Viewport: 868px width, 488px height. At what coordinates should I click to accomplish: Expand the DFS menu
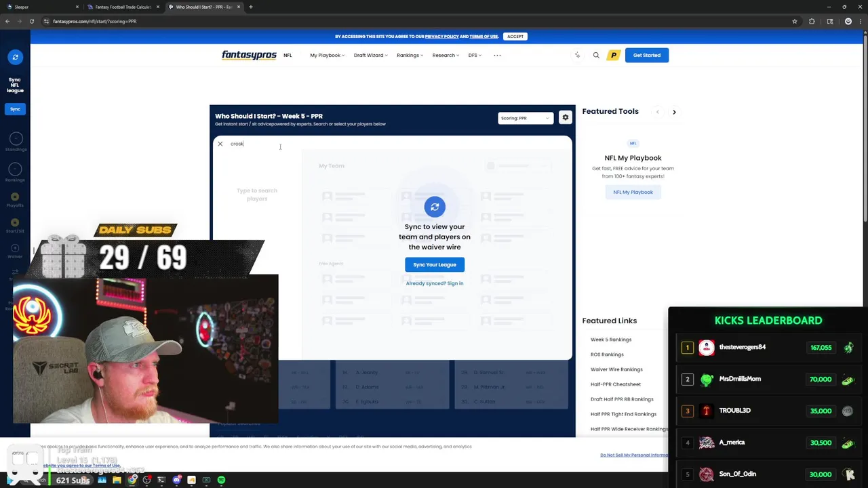[x=475, y=55]
